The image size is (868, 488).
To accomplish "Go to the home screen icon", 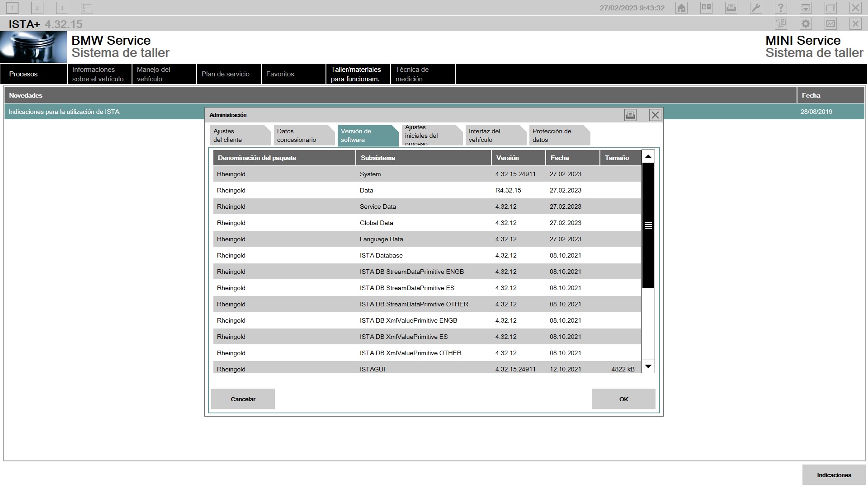I will (681, 8).
